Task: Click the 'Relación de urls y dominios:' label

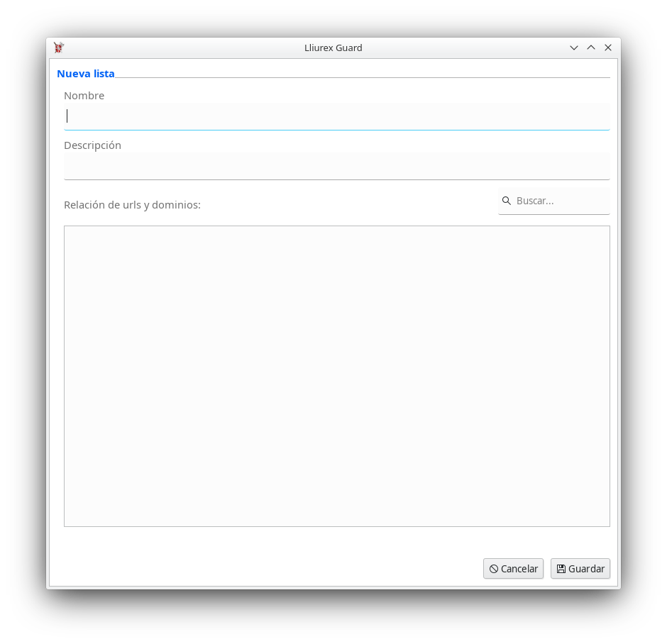Action: pyautogui.click(x=132, y=205)
